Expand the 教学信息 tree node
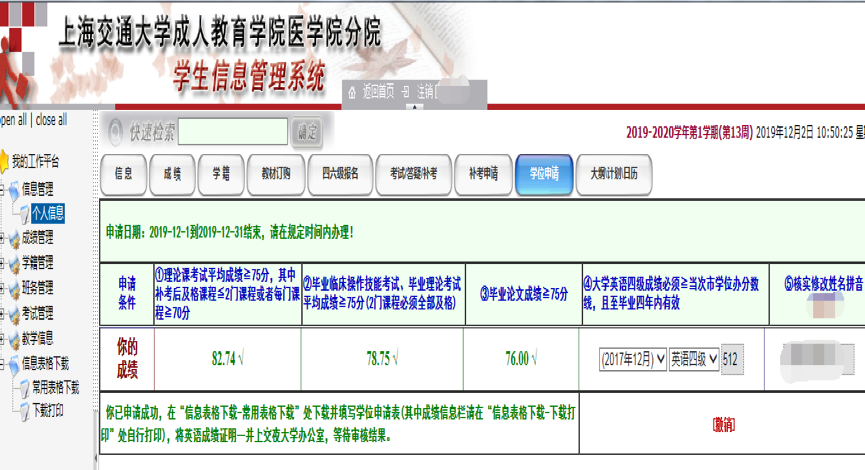Image resolution: width=865 pixels, height=470 pixels. [2, 339]
